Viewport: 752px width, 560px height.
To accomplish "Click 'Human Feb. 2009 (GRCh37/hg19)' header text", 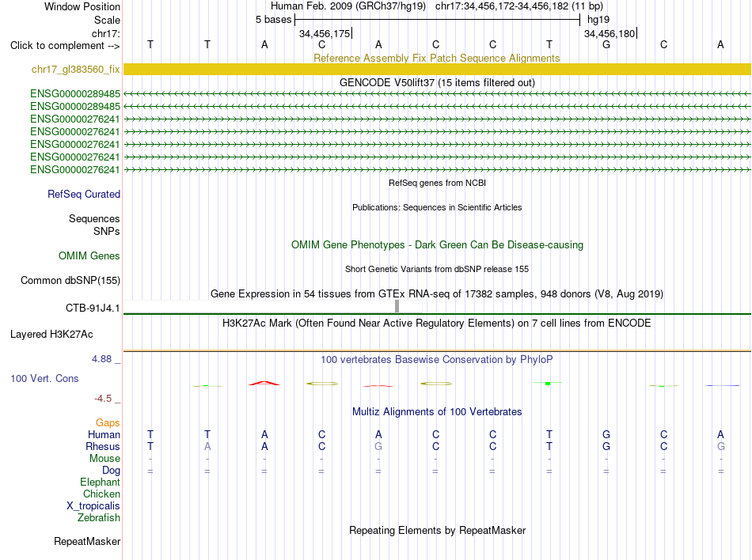I will pos(348,6).
